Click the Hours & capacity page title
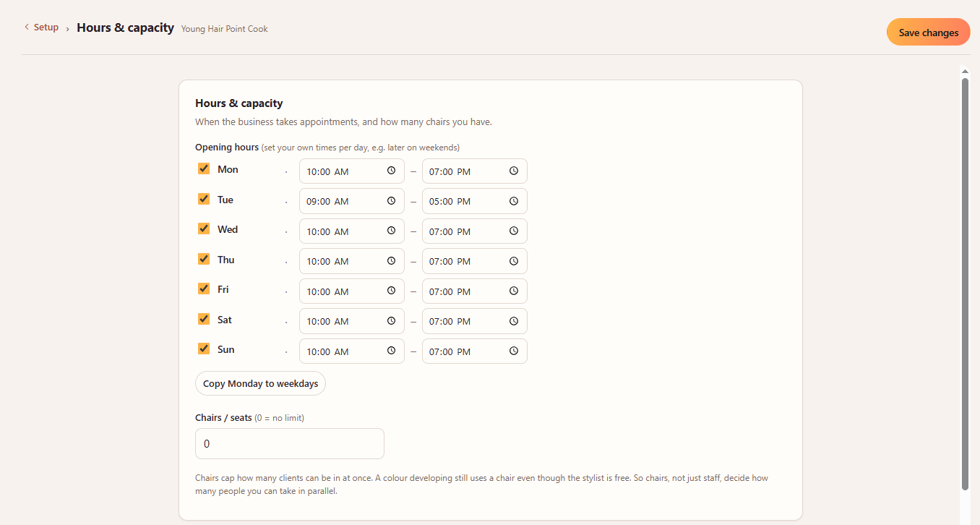Screen dimensions: 980x525 [x=125, y=27]
